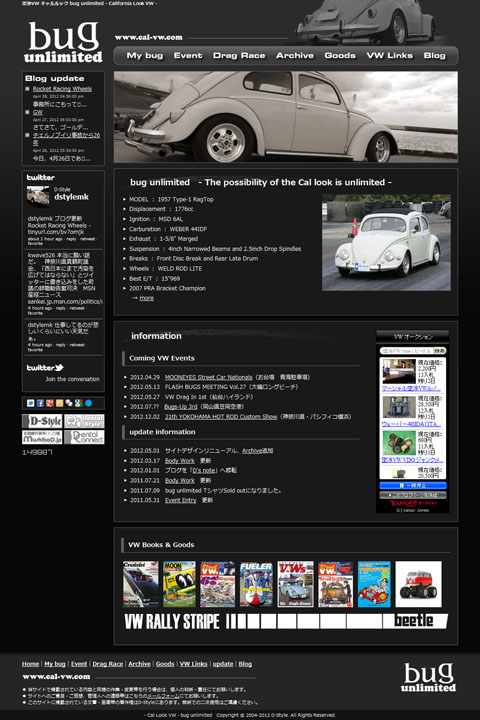
Task: Click the VW RALLY STRIPE beetle banner
Action: point(286,621)
